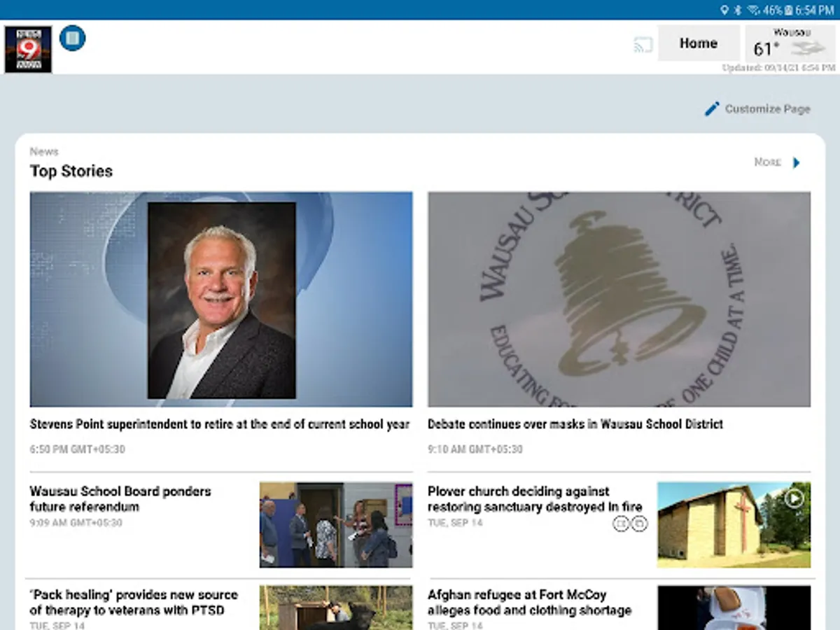Image resolution: width=840 pixels, height=630 pixels.
Task: Tap the 'Pack healing' story thumbnail
Action: point(336,608)
